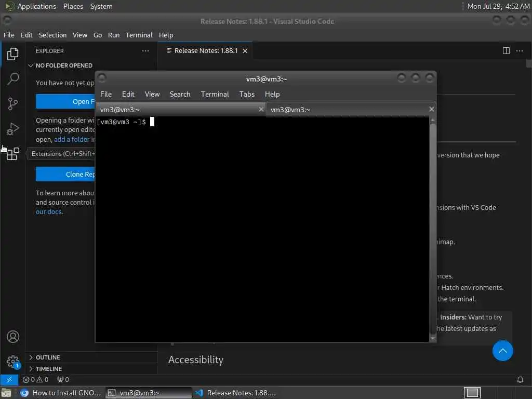Close the Release Notes: 1.88.1 editor tab
The image size is (532, 399).
click(x=245, y=51)
